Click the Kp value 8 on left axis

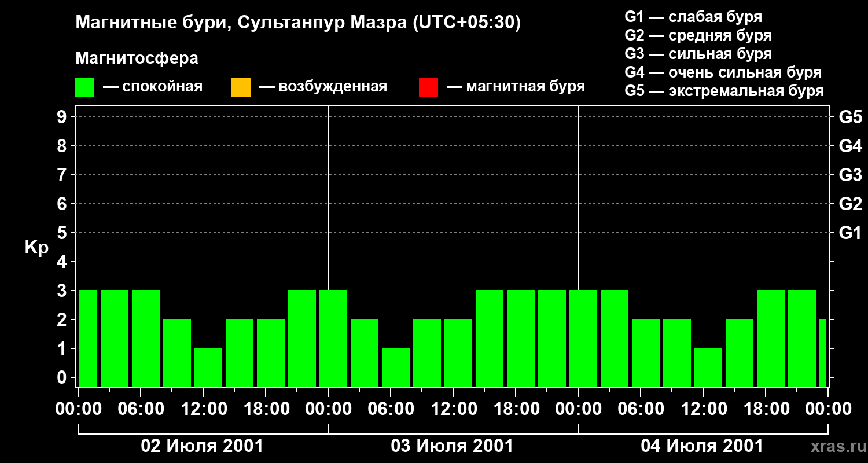[x=63, y=146]
